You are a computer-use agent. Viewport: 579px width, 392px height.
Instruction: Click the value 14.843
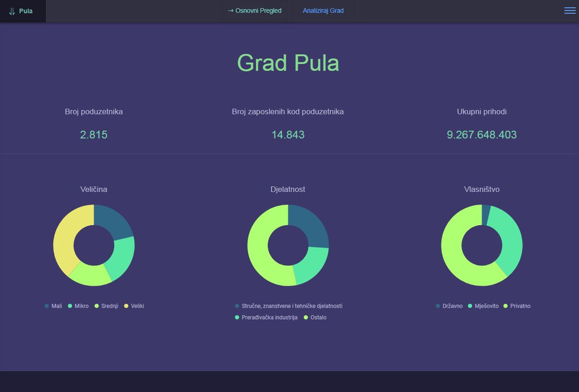click(x=288, y=135)
